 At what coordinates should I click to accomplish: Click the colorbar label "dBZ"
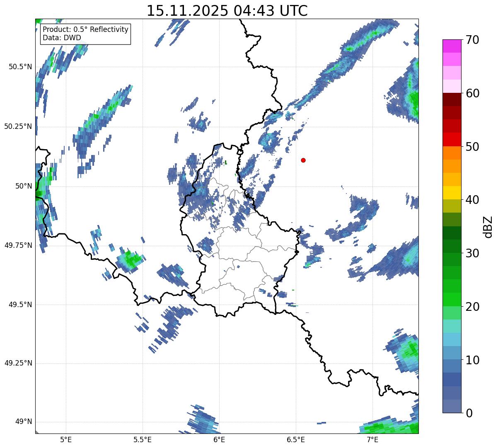click(488, 226)
